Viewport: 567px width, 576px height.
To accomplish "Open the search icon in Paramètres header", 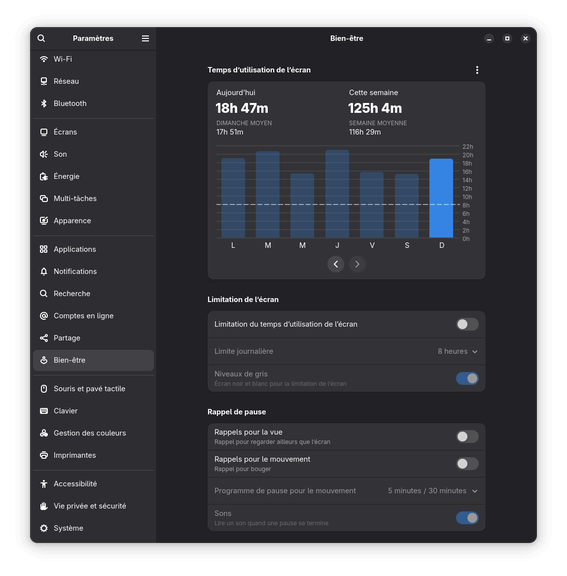I will [x=41, y=38].
